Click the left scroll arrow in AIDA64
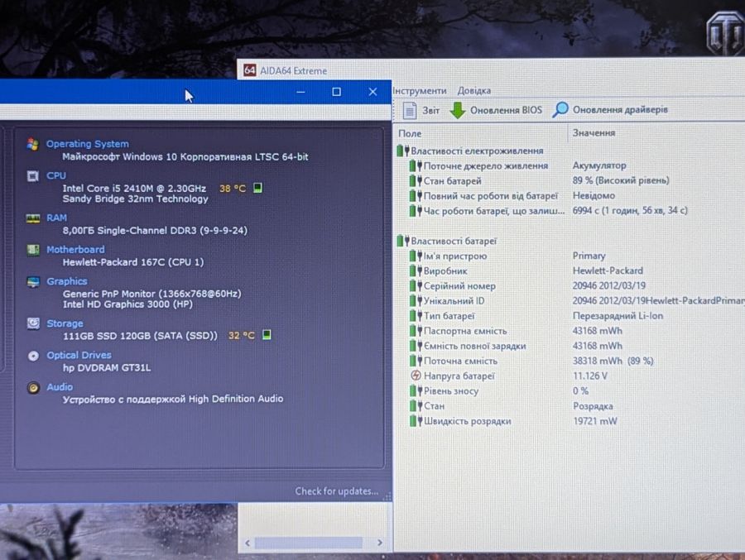The height and width of the screenshot is (560, 745). coord(247,543)
